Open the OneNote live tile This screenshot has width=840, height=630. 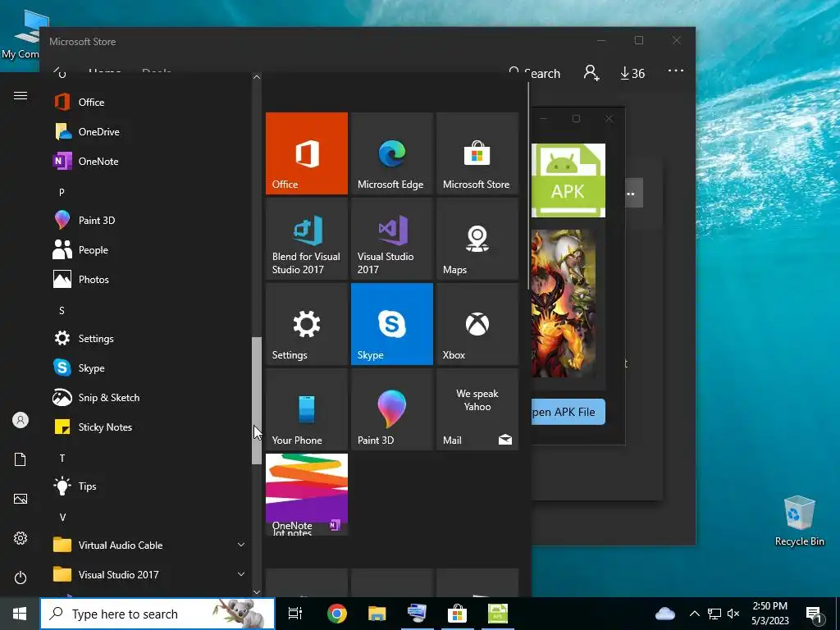[x=307, y=495]
